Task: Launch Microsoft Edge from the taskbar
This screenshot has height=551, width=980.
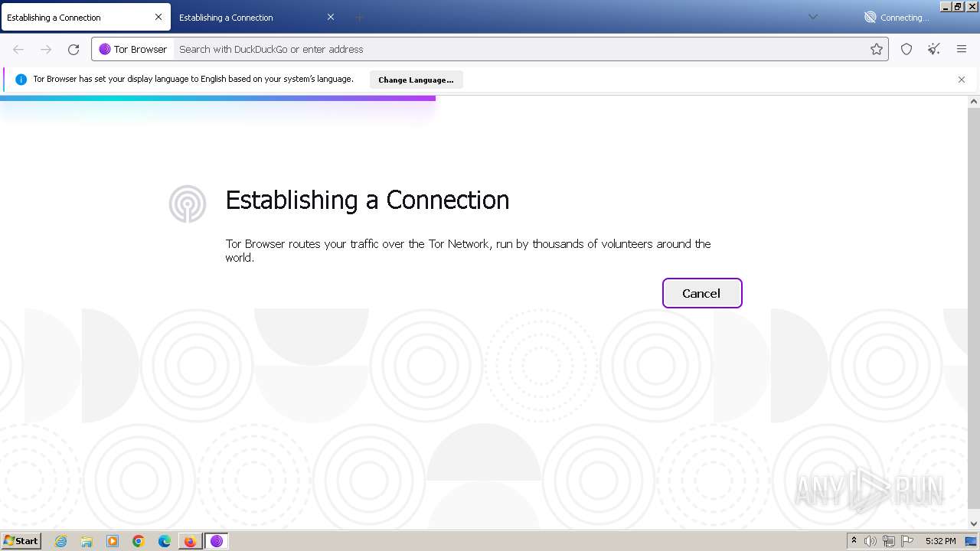Action: (165, 541)
